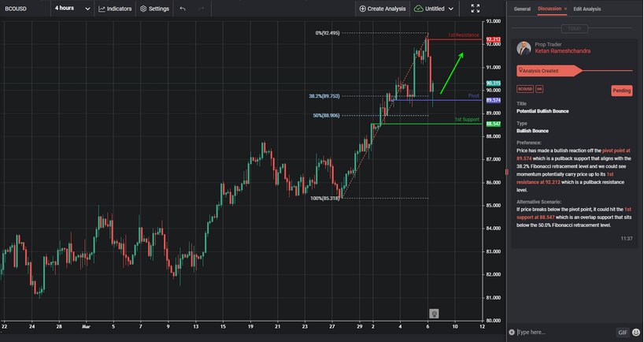Click the message text input field
The width and height of the screenshot is (644, 342).
click(x=564, y=332)
